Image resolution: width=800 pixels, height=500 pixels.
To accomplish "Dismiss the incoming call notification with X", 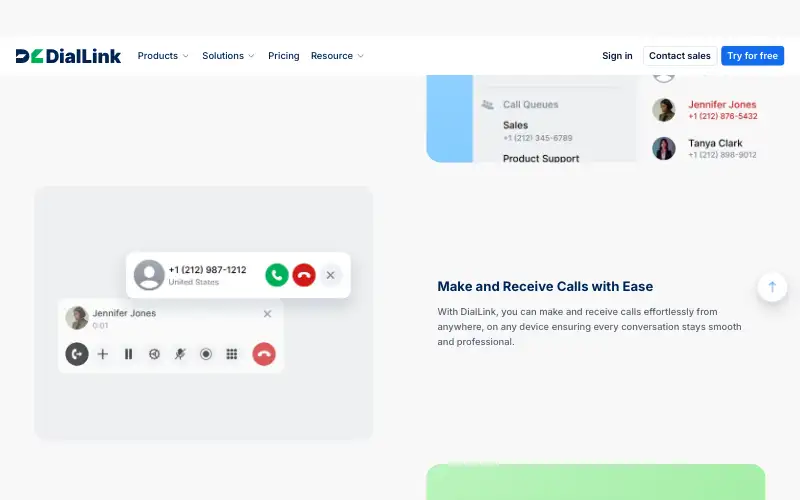I will coord(331,275).
